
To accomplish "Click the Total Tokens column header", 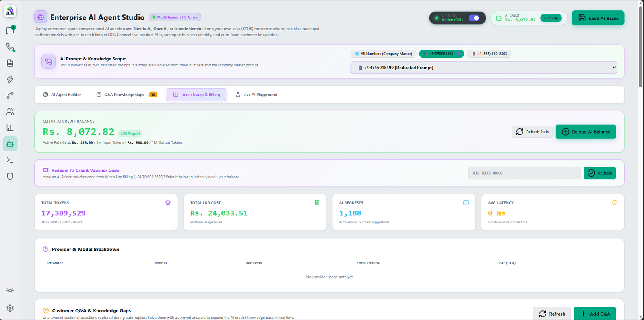I will (368, 263).
